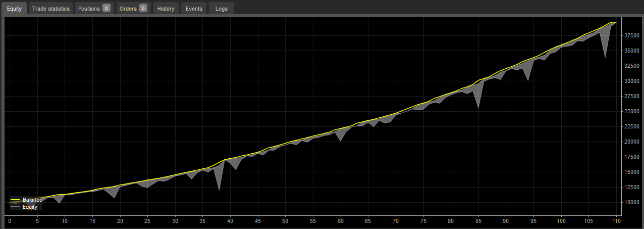Select the Balance legend label
Image resolution: width=644 pixels, height=229 pixels.
(32, 200)
